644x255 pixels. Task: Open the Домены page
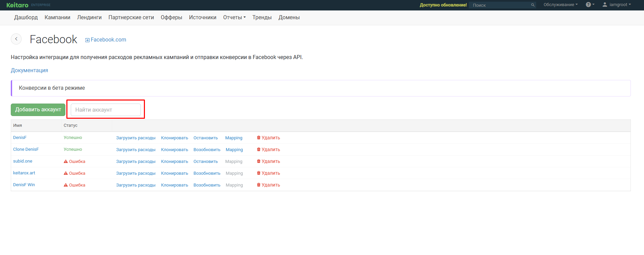(289, 18)
